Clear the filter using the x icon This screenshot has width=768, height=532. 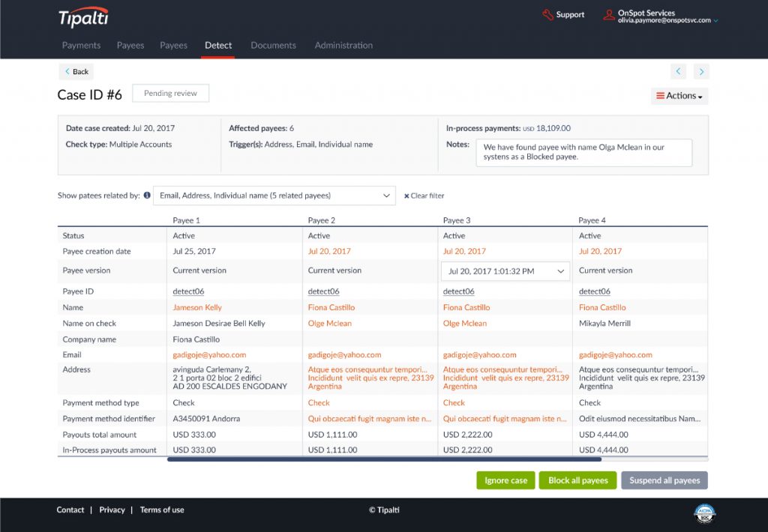409,195
